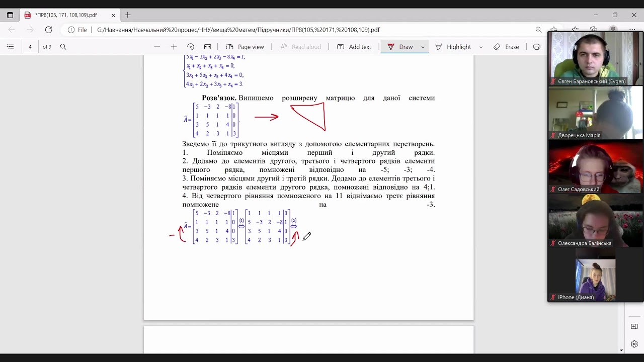Zoom out the PDF view
The width and height of the screenshot is (644, 362).
(157, 47)
